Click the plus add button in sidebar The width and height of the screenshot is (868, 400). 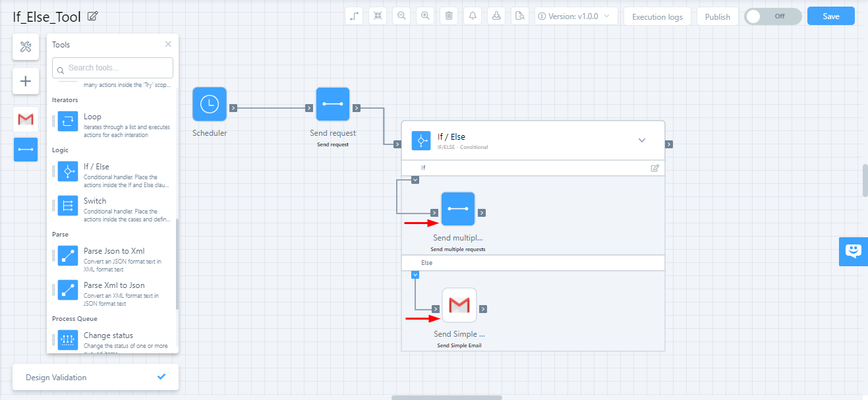click(26, 81)
